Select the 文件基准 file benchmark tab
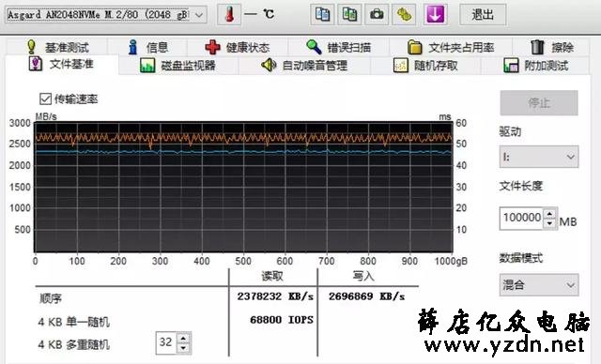 point(61,64)
